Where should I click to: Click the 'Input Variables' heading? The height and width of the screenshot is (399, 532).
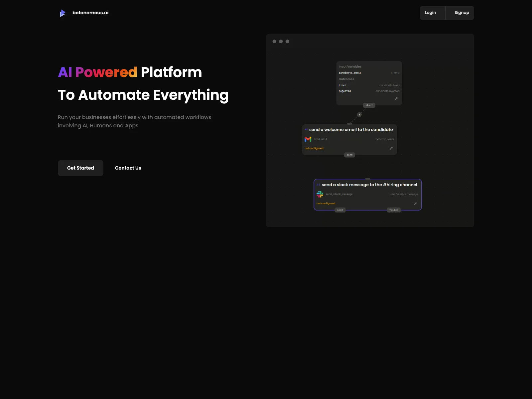(350, 67)
